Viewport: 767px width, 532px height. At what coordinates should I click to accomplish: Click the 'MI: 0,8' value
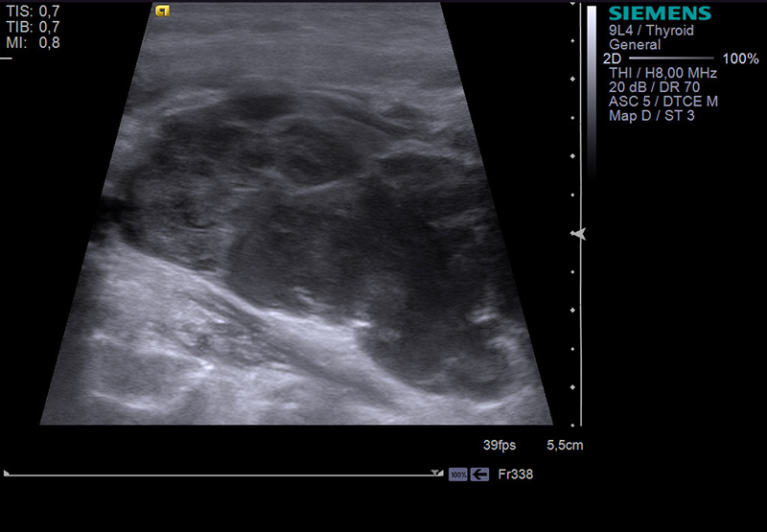[33, 43]
